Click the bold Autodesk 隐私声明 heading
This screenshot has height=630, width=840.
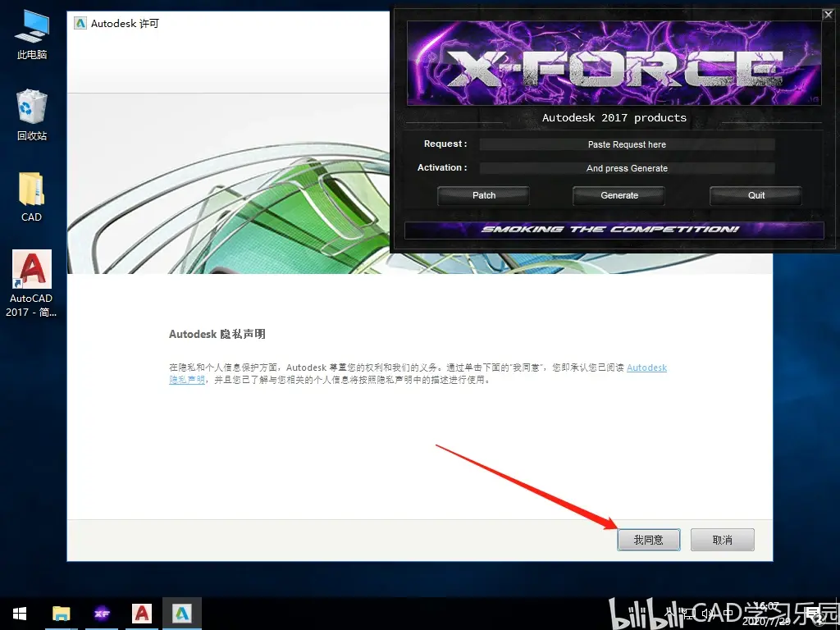click(x=217, y=335)
